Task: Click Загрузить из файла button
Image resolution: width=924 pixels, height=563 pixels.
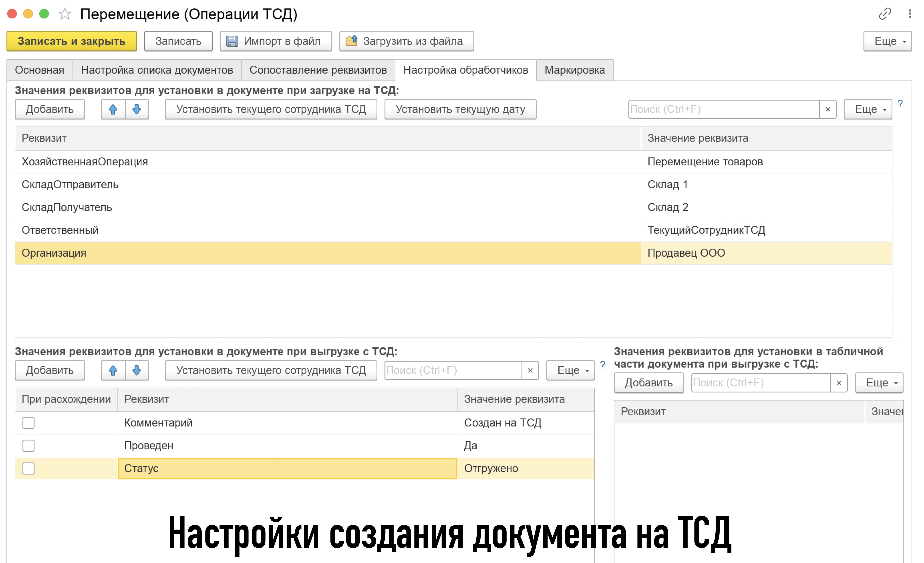Action: click(x=407, y=41)
